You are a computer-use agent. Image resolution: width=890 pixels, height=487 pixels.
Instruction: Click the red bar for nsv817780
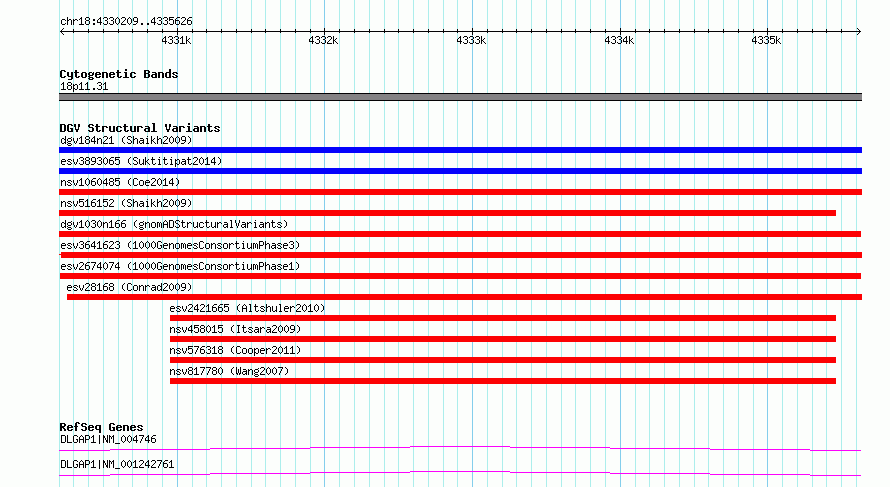click(503, 381)
